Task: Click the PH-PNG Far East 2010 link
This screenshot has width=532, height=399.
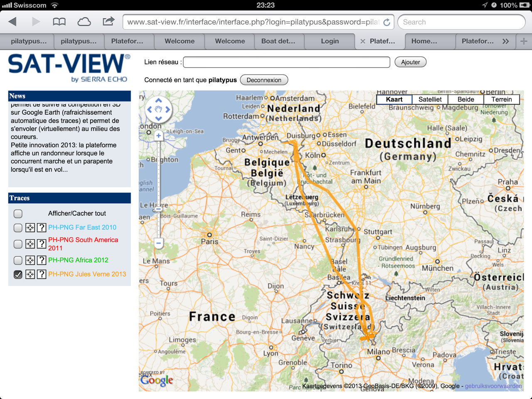Action: click(x=82, y=227)
